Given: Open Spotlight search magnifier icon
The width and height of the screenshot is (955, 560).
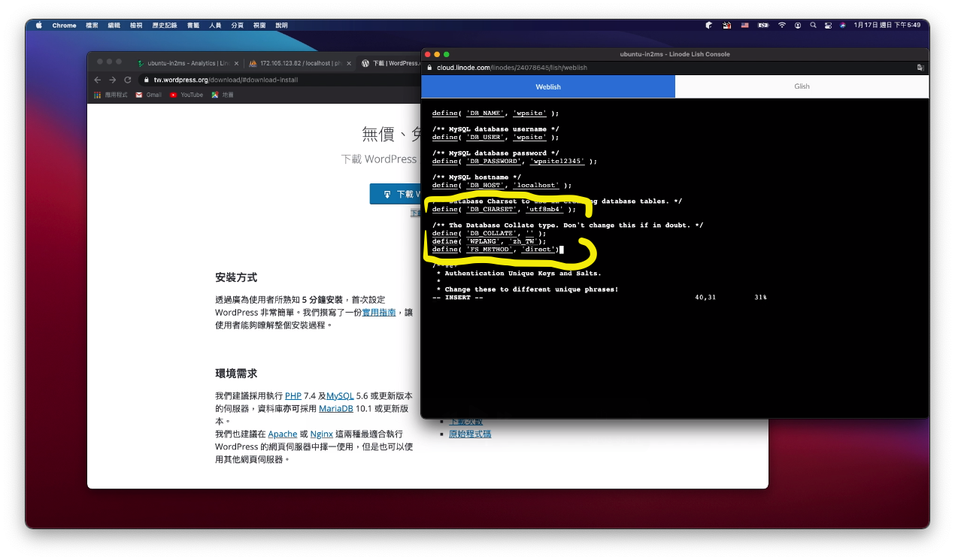Looking at the screenshot, I should pyautogui.click(x=813, y=25).
